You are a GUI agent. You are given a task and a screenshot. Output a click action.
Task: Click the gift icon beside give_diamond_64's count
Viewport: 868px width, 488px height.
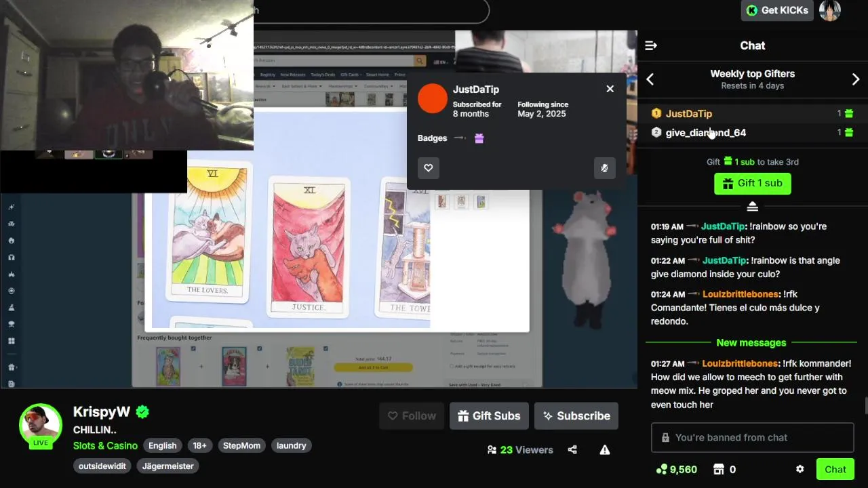pyautogui.click(x=849, y=133)
